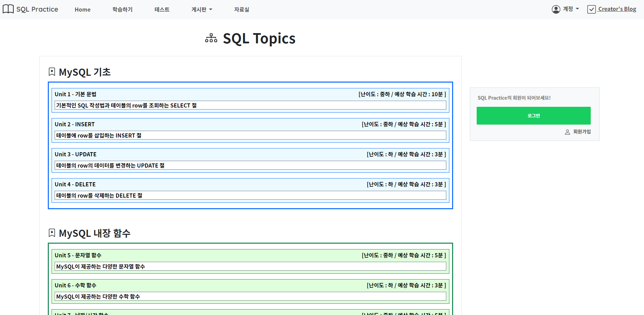Click Unit 2 difficulty and time label
Screen dimensions: 644x315
click(x=404, y=124)
